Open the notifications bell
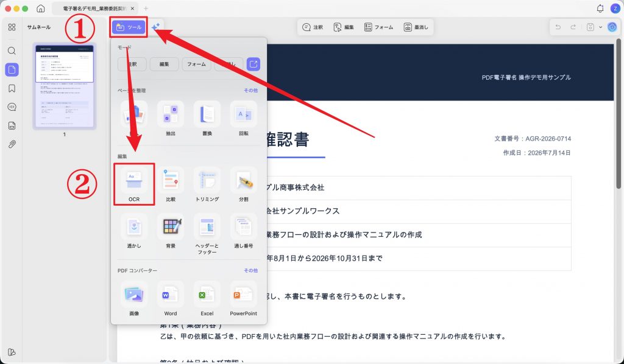 600,9
